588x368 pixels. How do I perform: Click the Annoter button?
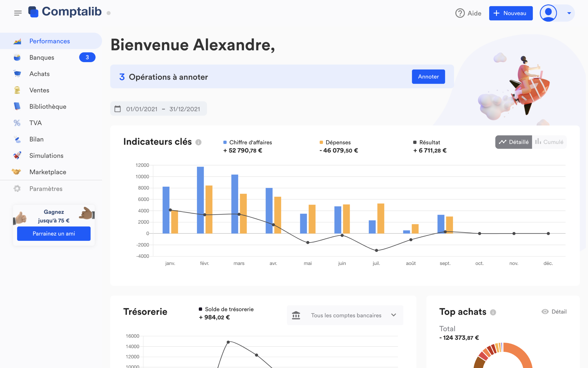[428, 77]
